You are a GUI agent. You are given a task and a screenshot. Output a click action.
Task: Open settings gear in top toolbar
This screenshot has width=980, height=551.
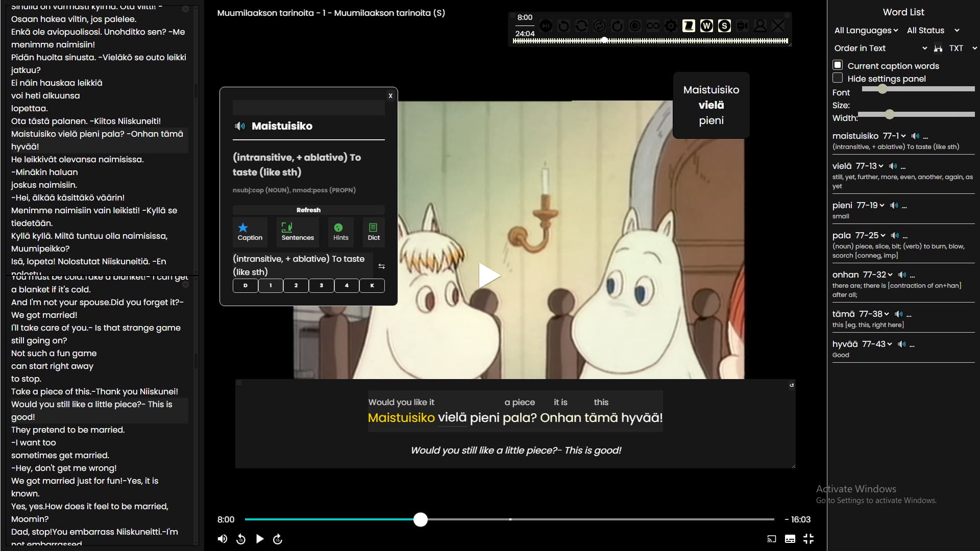click(671, 26)
